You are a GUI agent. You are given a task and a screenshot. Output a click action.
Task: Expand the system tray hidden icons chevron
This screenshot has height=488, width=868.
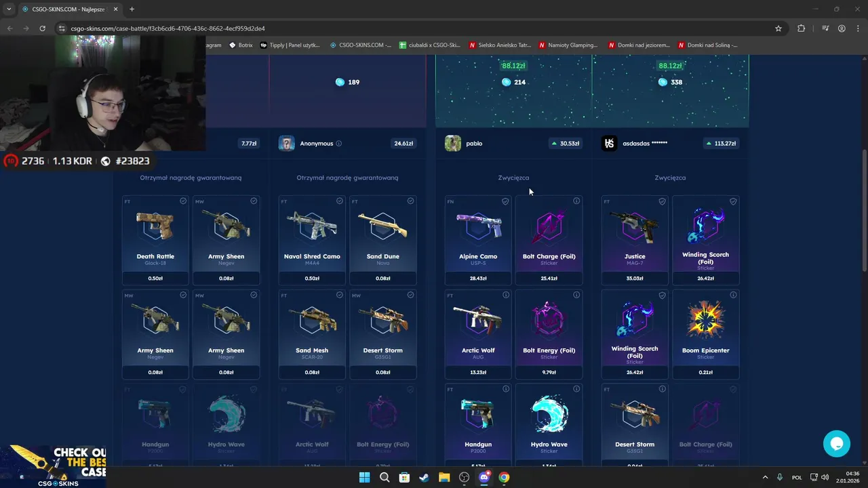point(766,477)
